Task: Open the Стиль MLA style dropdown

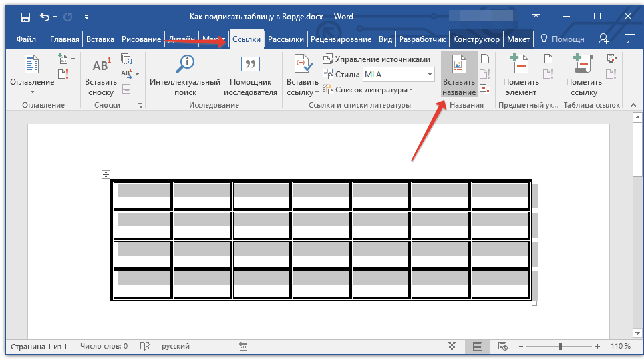Action: coord(399,75)
